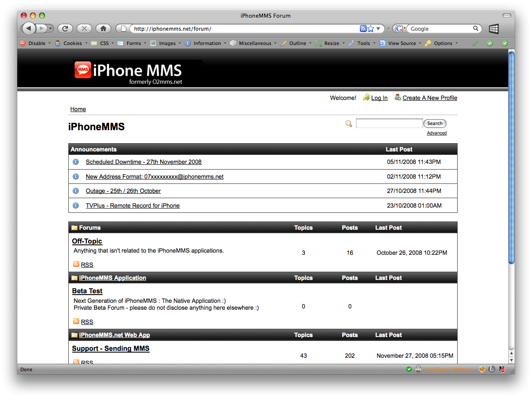Image resolution: width=532 pixels, height=398 pixels.
Task: Click the red MMS logo icon
Action: click(x=83, y=70)
